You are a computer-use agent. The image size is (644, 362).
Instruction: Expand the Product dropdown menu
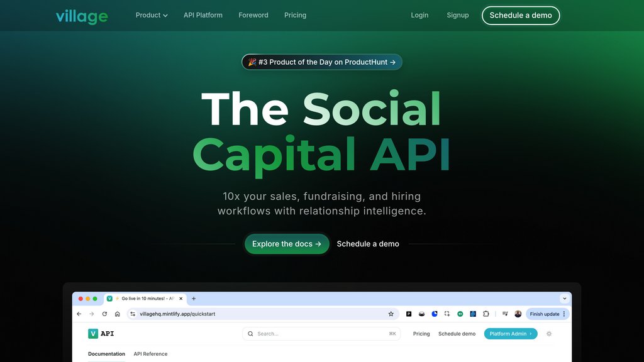(152, 15)
